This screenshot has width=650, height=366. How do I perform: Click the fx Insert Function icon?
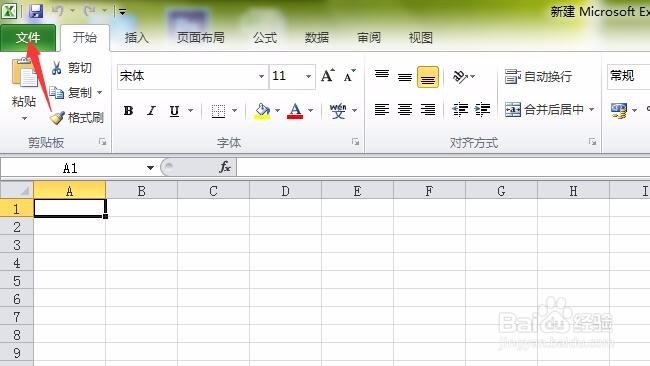(225, 167)
